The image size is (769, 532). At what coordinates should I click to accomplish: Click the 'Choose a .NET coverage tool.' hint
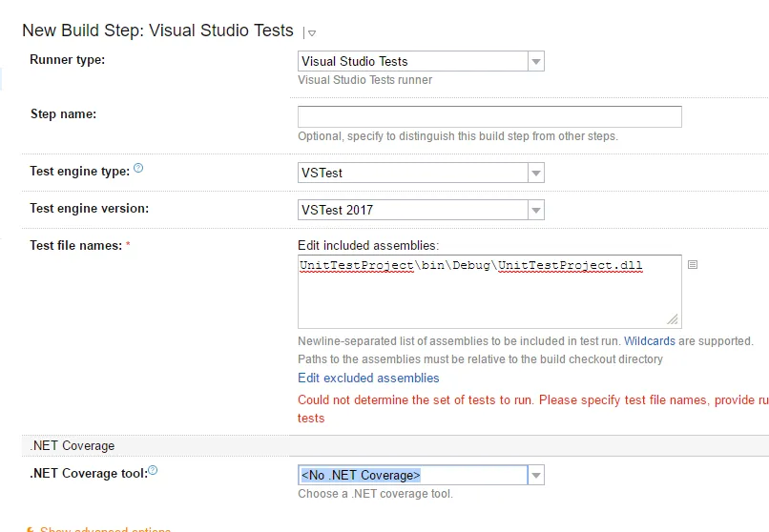coord(375,494)
